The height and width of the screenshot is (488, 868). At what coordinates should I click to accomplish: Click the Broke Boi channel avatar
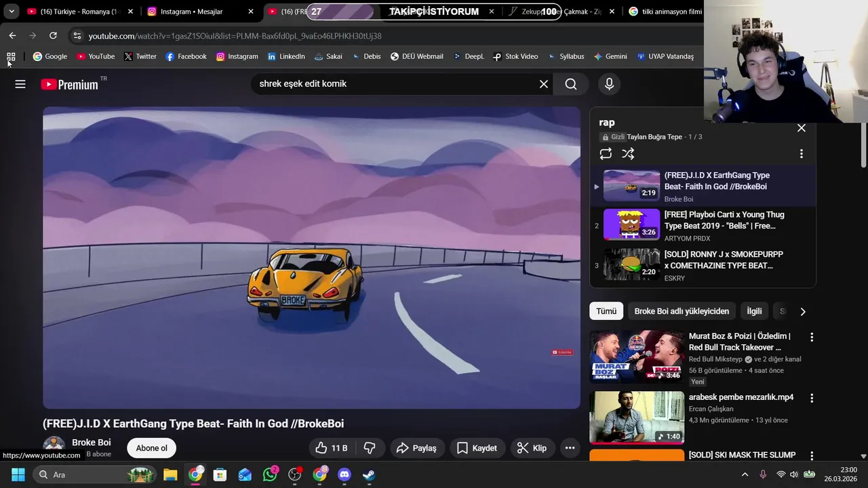[x=54, y=447]
